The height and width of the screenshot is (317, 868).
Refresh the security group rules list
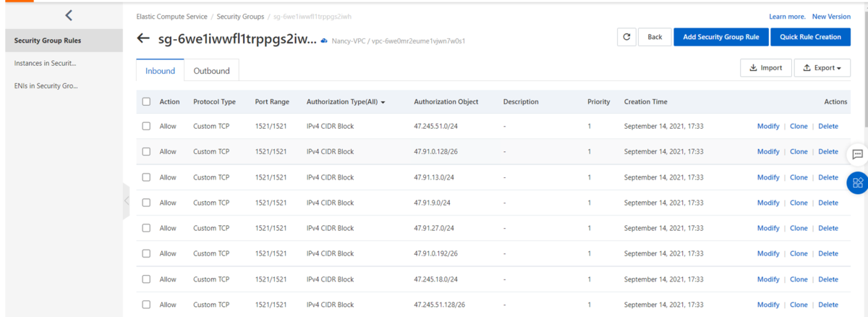[x=626, y=37]
